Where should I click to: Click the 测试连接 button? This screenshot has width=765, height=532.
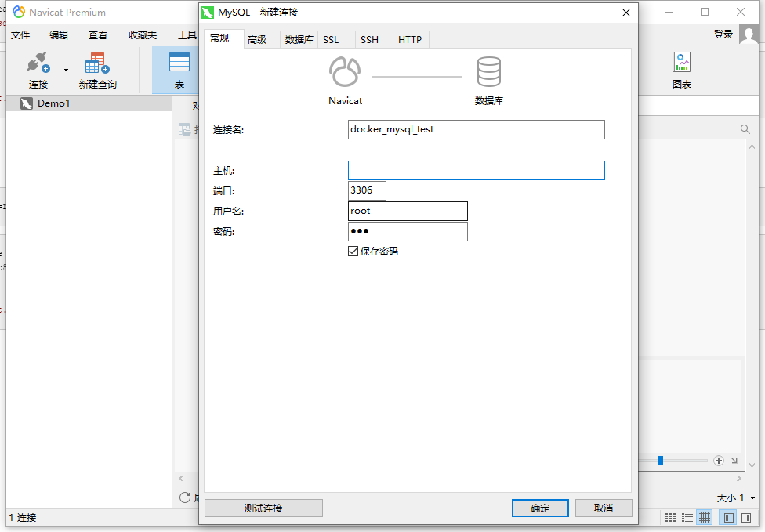click(263, 508)
